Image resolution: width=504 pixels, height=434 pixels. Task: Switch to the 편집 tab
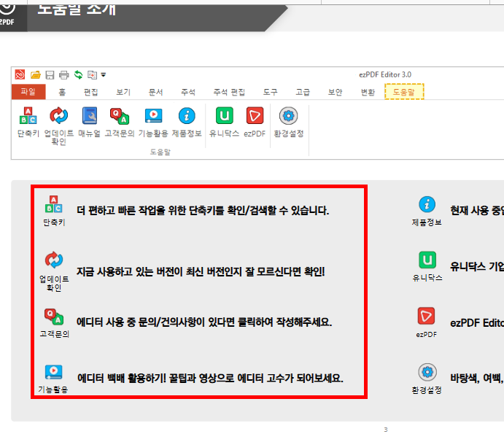point(91,92)
